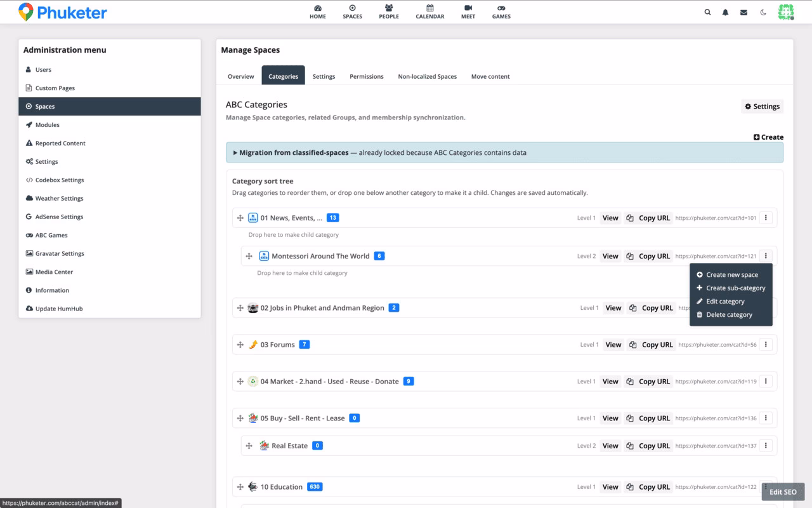Open Codebox Settings
The height and width of the screenshot is (508, 812).
click(110, 180)
